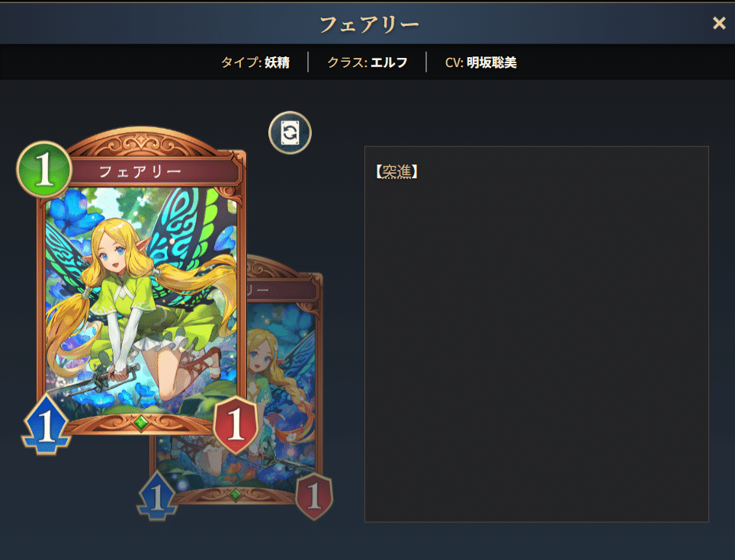Click the CV: 明坂聡美 label
735x560 pixels.
(x=480, y=62)
